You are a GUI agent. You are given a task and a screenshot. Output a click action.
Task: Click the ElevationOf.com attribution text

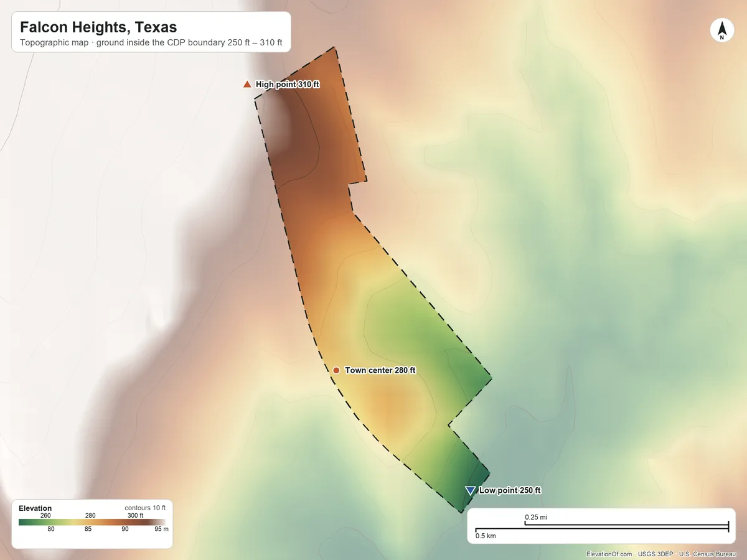(609, 554)
